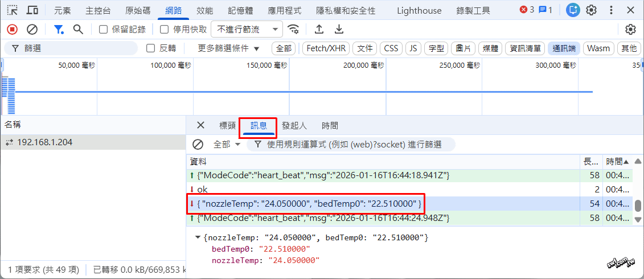Open DevTools more options menu
The image size is (644, 279).
(x=611, y=10)
